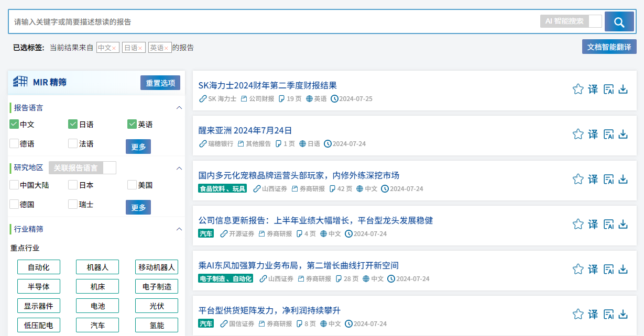The width and height of the screenshot is (644, 336).
Task: Check the 德语 language checkbox
Action: tap(14, 143)
